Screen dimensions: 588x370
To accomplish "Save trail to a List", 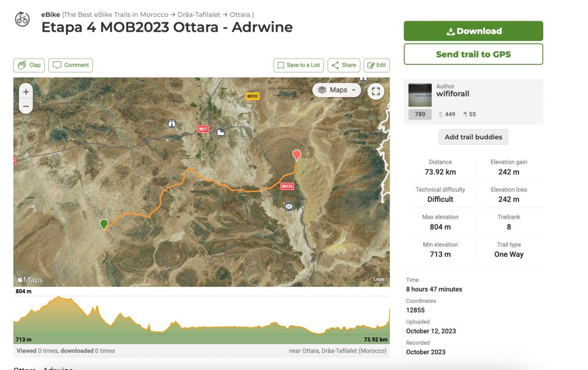I will tap(299, 65).
